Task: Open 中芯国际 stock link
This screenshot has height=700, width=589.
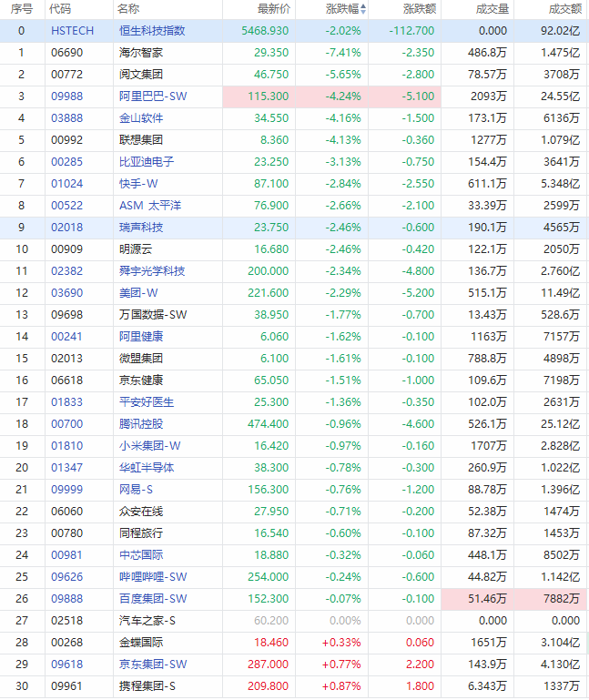Action: [x=141, y=556]
